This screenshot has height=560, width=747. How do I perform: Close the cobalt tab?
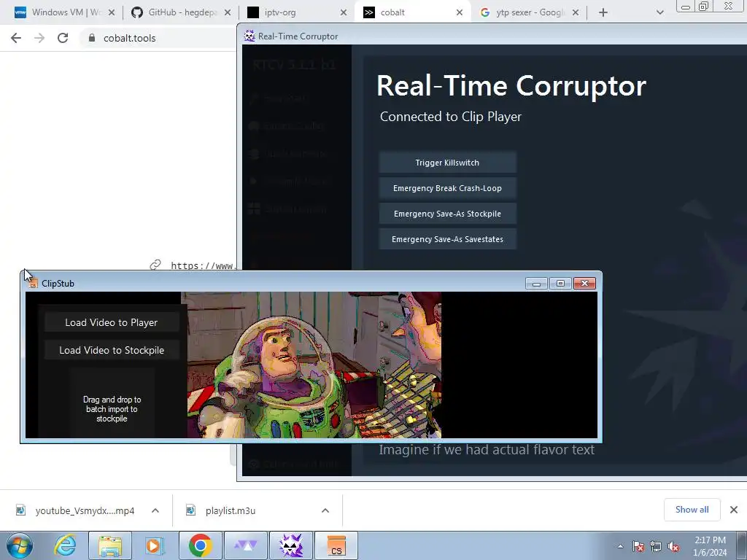point(460,12)
